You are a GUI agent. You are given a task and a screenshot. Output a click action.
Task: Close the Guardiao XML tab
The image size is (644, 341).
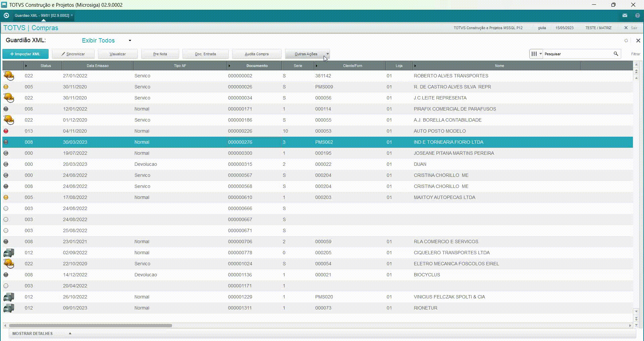(x=72, y=15)
